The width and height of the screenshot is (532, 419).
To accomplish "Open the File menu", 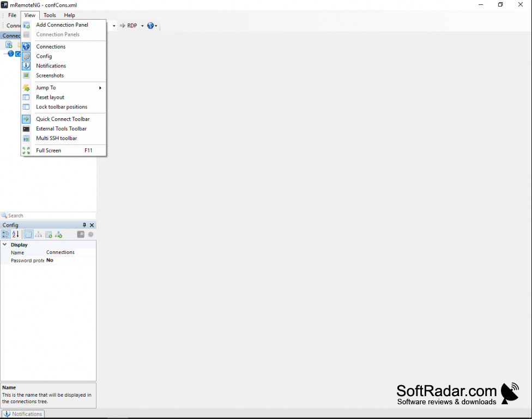I will (x=12, y=15).
